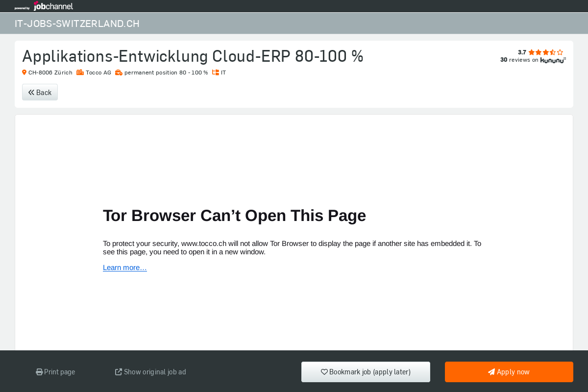Screen dimensions: 588x392
Task: Click the external link icon in footer
Action: coord(119,372)
